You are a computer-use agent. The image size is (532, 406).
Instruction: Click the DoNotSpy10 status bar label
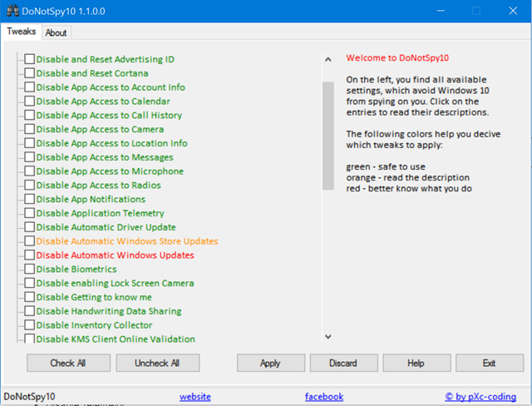[x=30, y=397]
